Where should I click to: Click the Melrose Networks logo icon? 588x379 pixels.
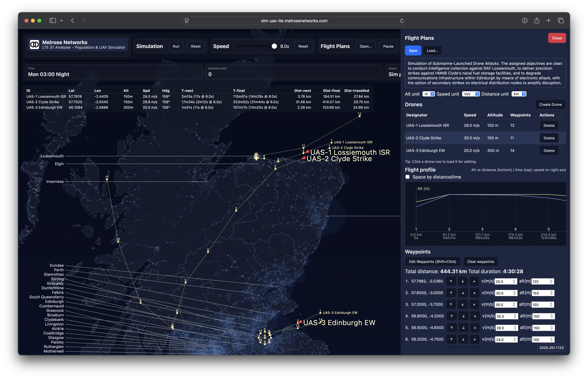34,45
